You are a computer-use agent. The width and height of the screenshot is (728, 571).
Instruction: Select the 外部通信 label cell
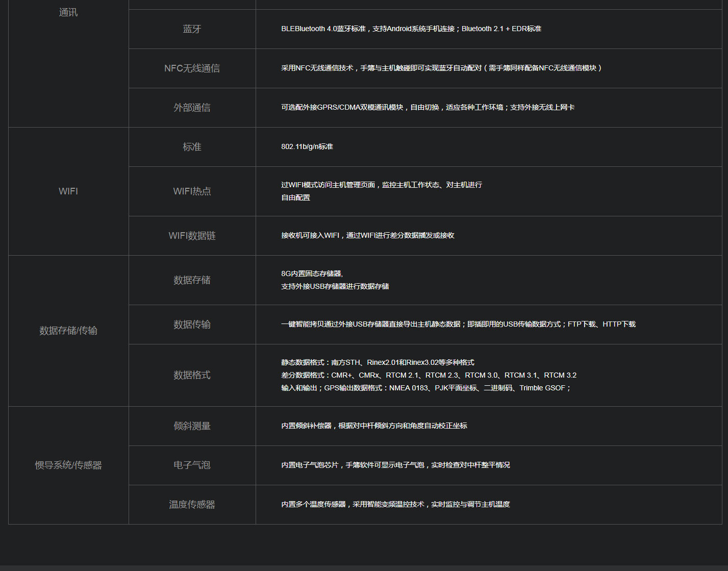(x=192, y=108)
